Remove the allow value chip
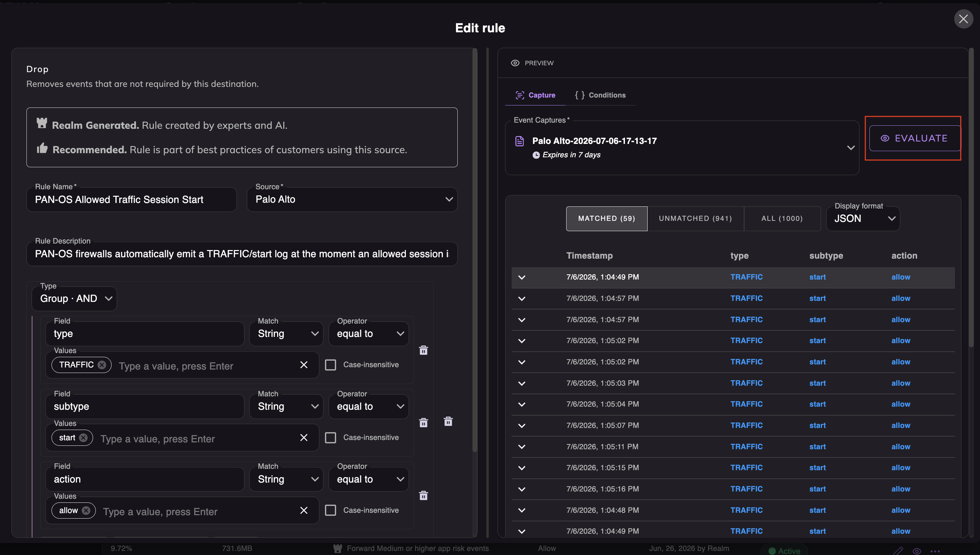The width and height of the screenshot is (980, 555). pyautogui.click(x=86, y=510)
